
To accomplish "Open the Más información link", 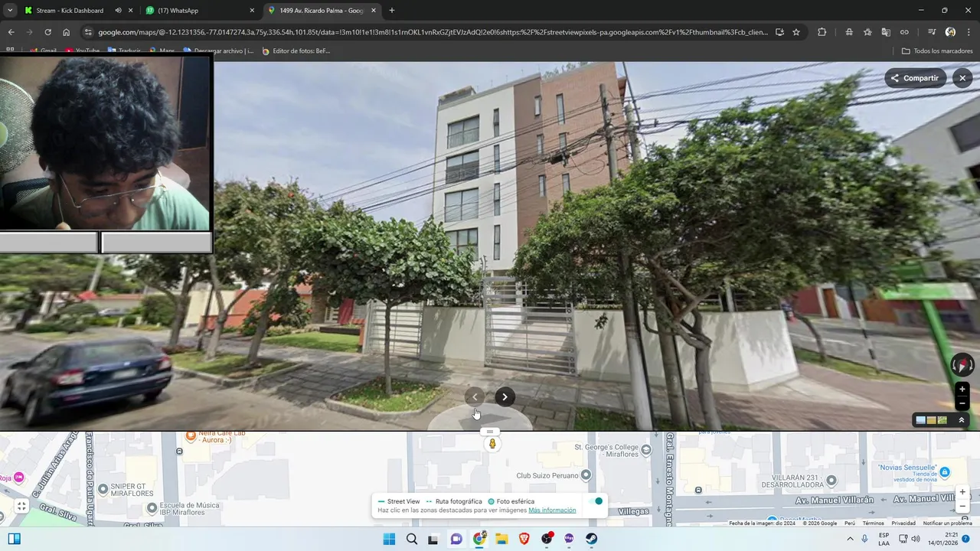I will (x=552, y=510).
